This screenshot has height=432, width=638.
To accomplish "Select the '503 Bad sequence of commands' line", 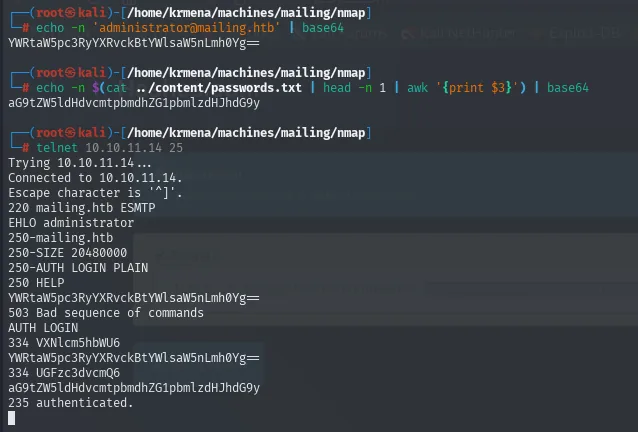I will (106, 313).
